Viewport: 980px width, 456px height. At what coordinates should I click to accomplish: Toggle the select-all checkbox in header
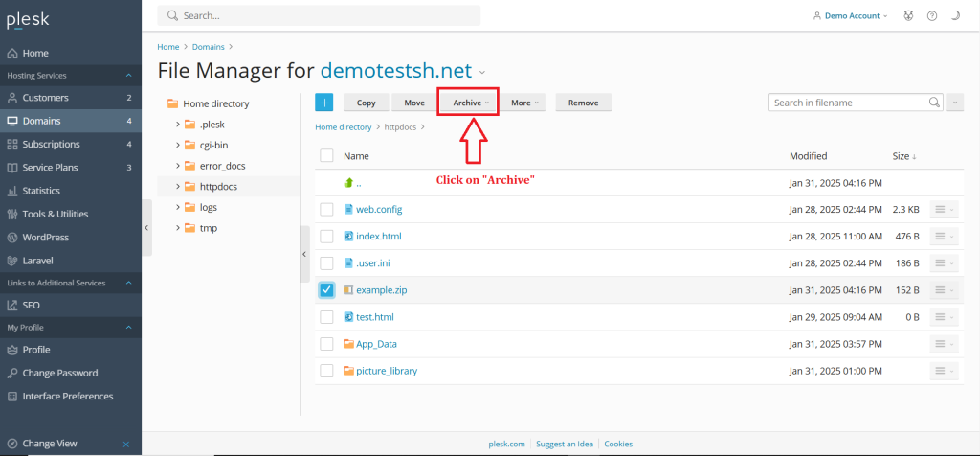(x=326, y=155)
